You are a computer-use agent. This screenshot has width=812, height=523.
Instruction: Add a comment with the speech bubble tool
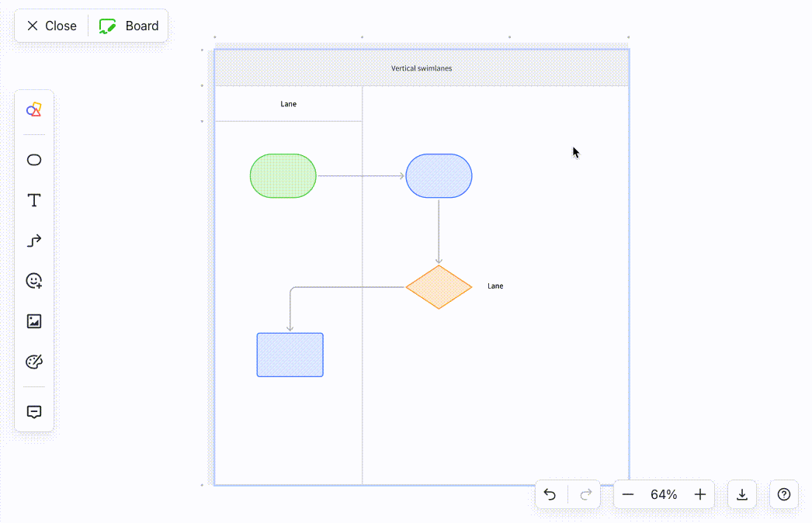(33, 411)
